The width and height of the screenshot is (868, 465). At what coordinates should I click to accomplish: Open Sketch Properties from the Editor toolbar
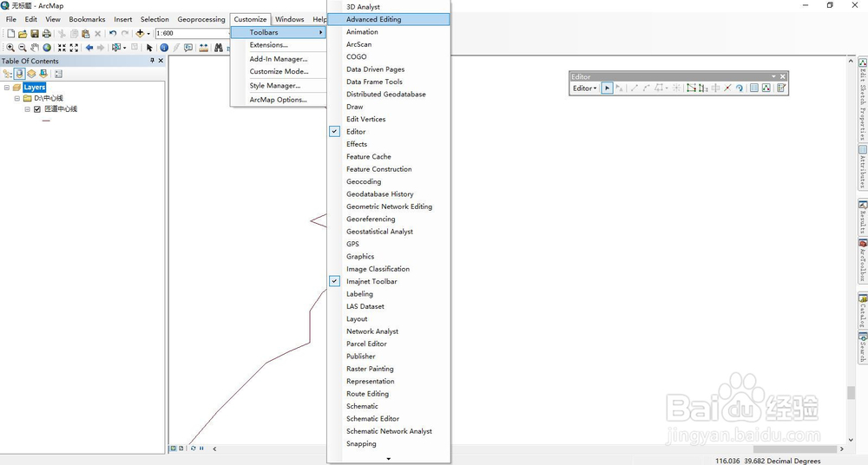(x=766, y=88)
